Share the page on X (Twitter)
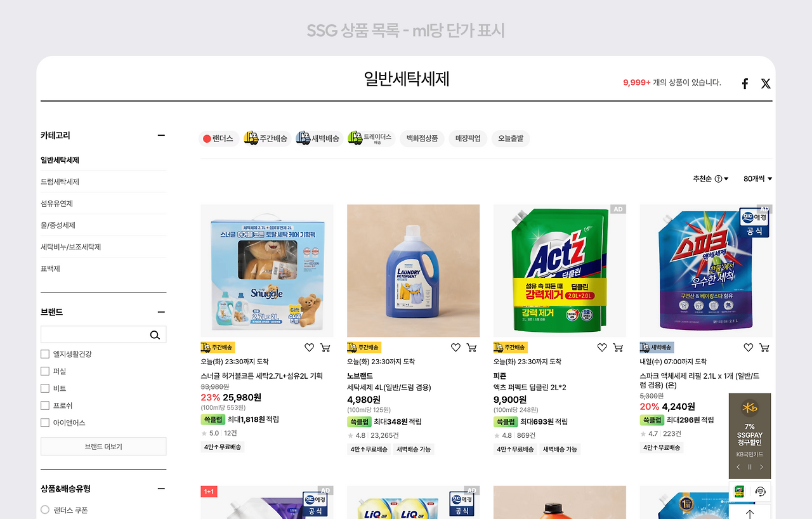Image resolution: width=812 pixels, height=519 pixels. (x=766, y=84)
